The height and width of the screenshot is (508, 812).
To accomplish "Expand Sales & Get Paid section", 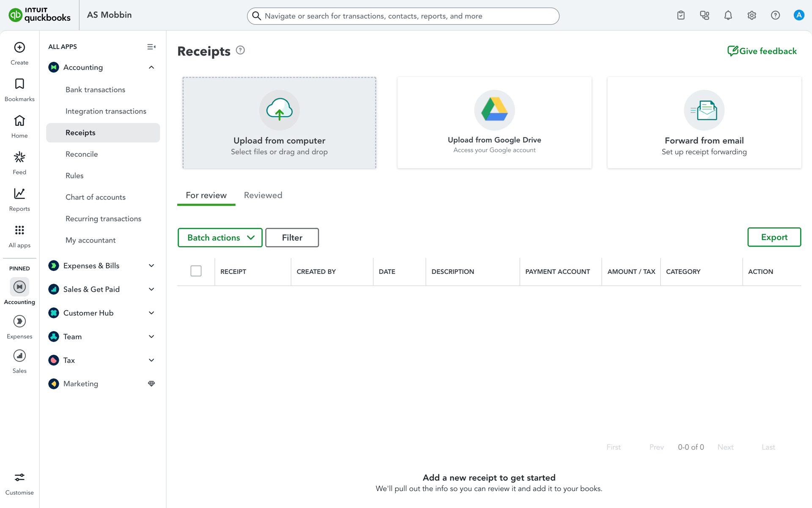I will pos(151,289).
